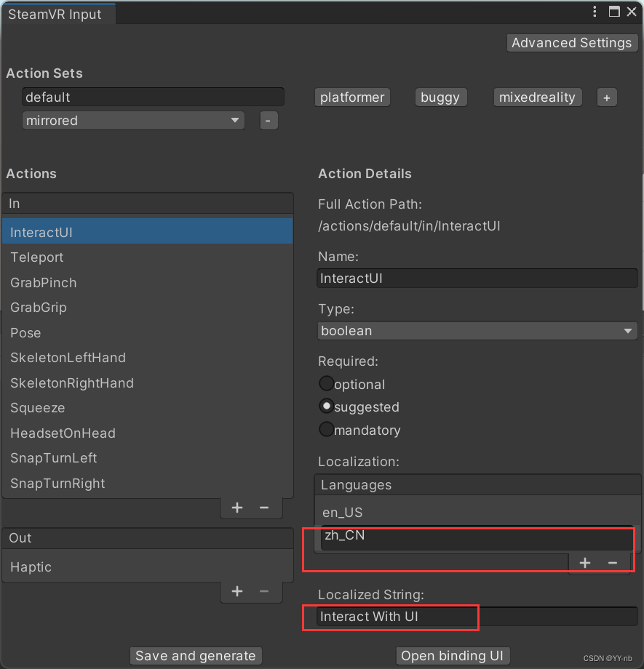
Task: Select the HeadsetOnHead action
Action: [148, 433]
